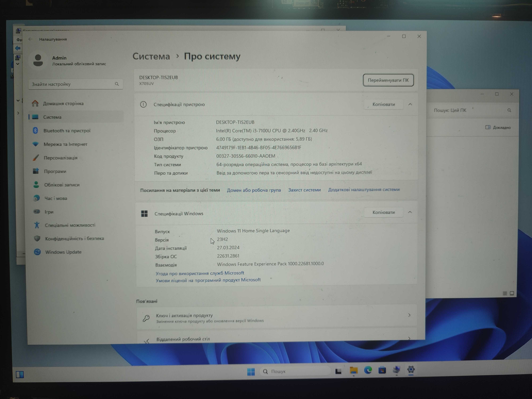Open the Windows Start button
532x399 pixels.
251,372
